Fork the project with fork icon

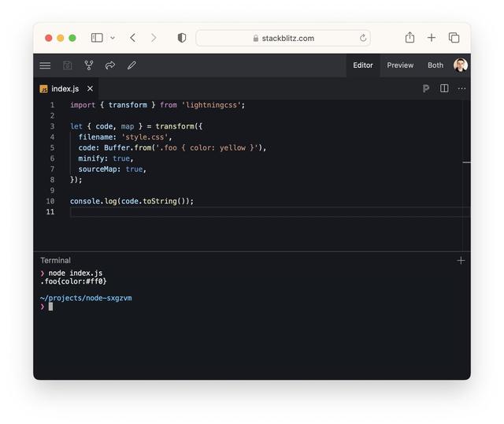pos(89,65)
